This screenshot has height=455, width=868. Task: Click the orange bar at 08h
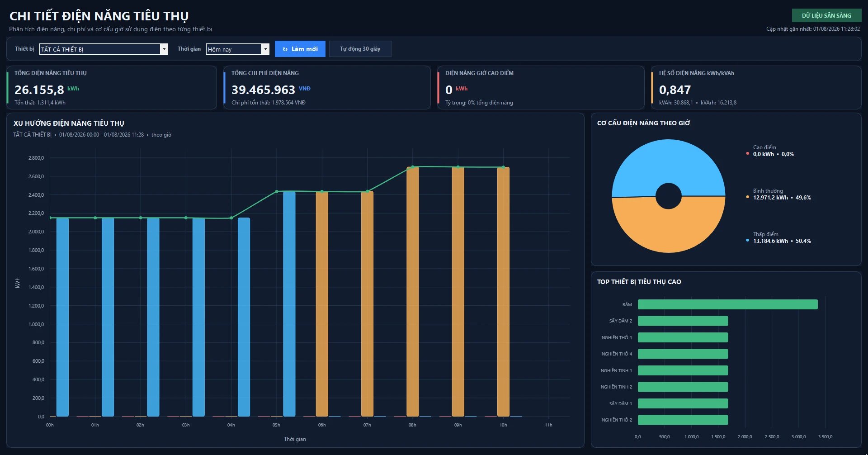pos(412,292)
